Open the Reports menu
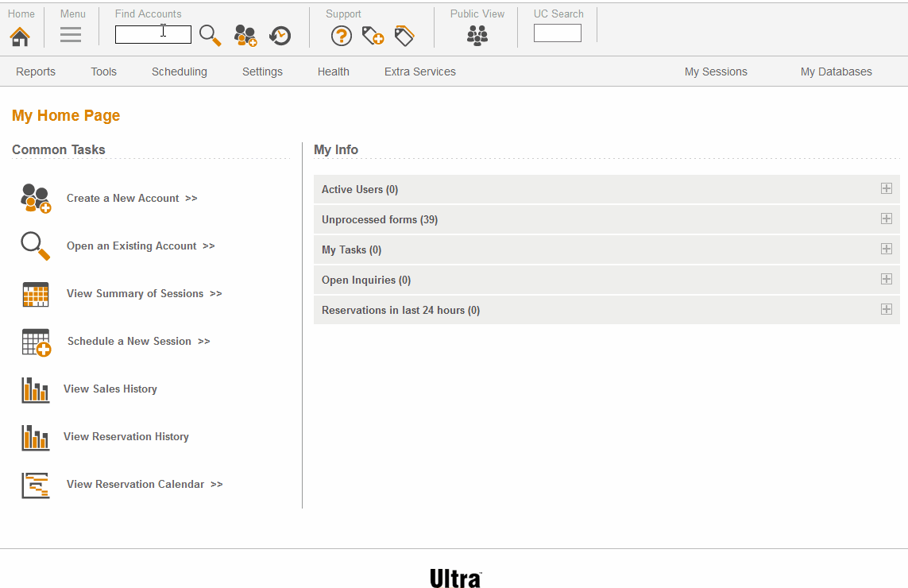Image resolution: width=908 pixels, height=588 pixels. point(36,72)
